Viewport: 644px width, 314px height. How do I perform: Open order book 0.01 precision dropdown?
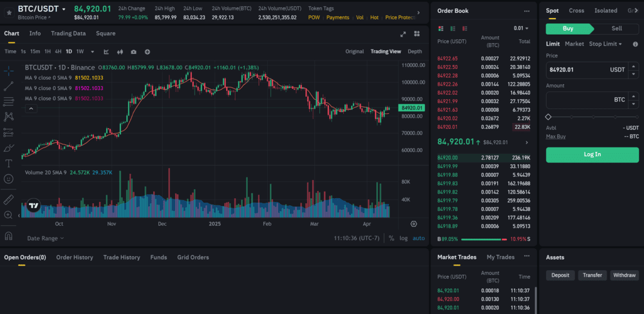(521, 28)
